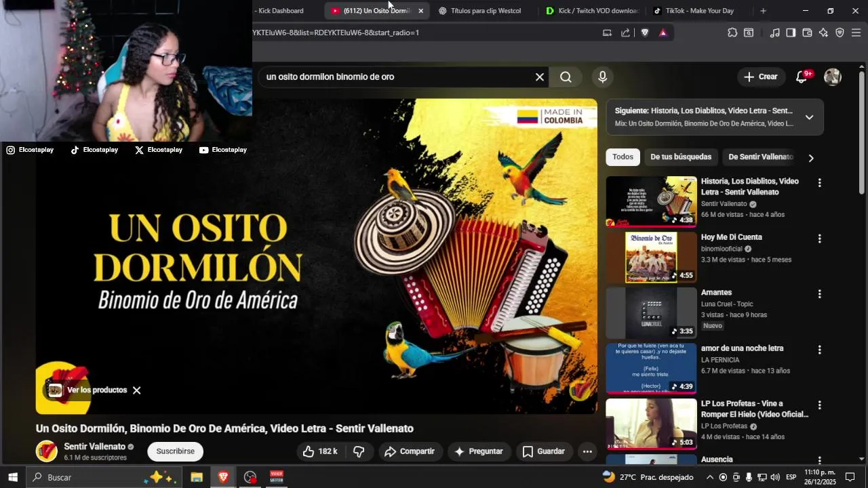
Task: Switch to Títulos para clip Westcol tab
Action: pyautogui.click(x=485, y=11)
